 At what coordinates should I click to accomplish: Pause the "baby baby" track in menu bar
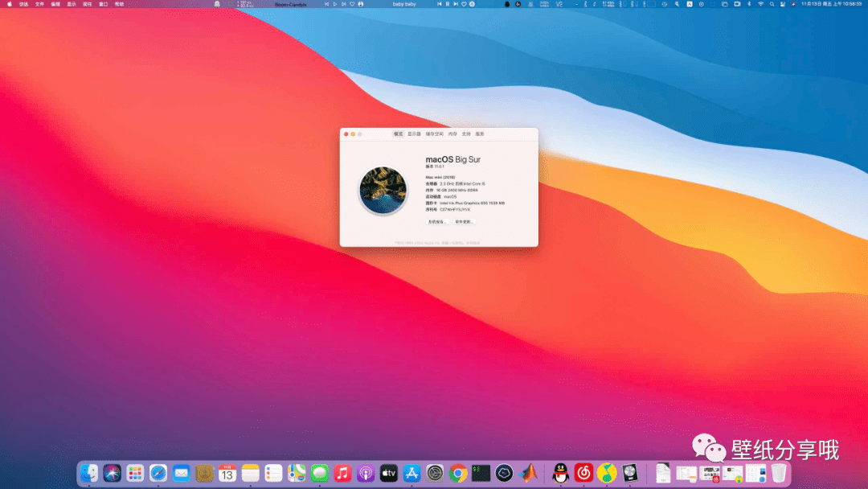[448, 4]
